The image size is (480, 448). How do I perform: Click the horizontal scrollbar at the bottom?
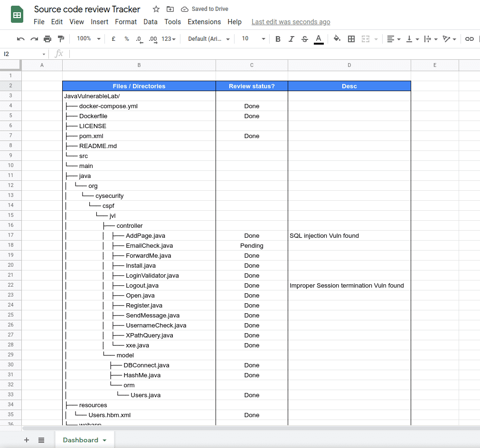(x=251, y=428)
